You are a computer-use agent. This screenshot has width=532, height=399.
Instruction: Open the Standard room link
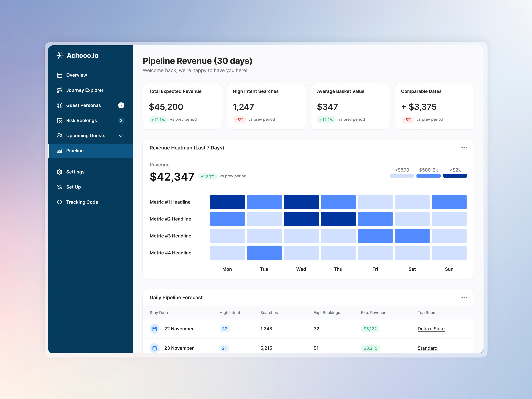427,348
